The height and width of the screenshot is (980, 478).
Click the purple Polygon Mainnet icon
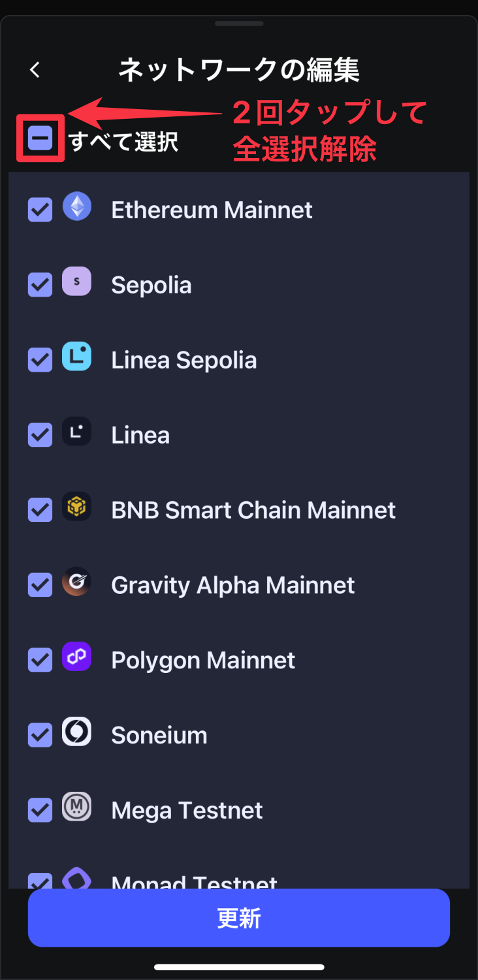coord(77,657)
